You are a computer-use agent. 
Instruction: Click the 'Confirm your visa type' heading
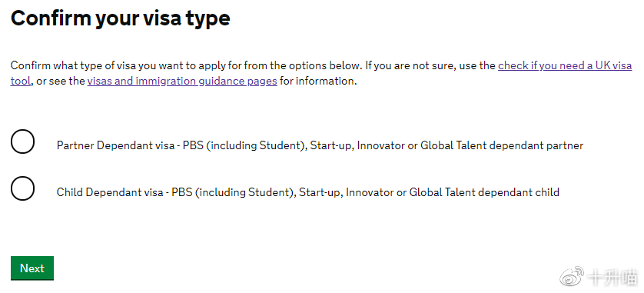[121, 18]
